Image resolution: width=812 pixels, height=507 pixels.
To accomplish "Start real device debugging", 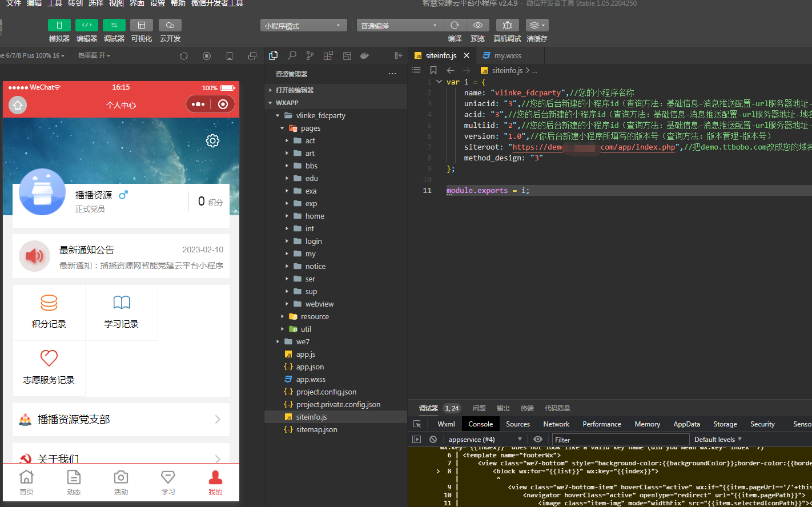I will tap(507, 25).
